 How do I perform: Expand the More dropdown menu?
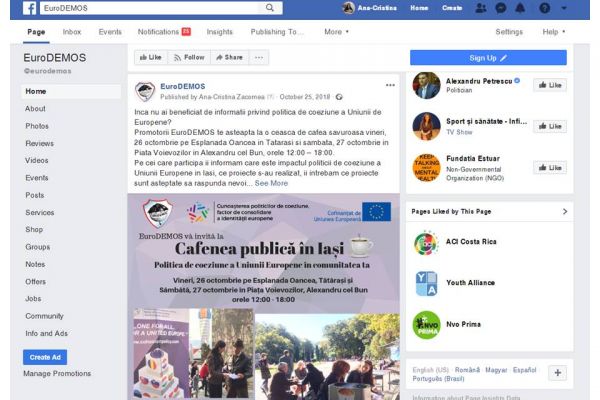(336, 32)
